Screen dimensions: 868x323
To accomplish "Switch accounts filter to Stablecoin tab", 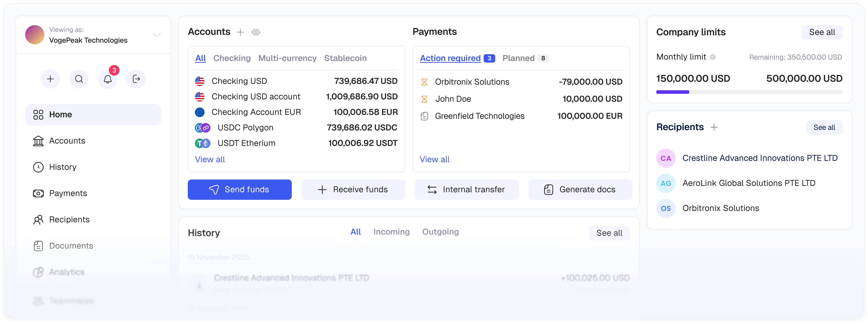I will [x=345, y=58].
